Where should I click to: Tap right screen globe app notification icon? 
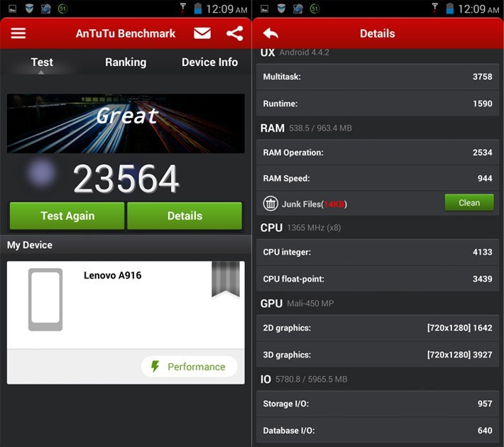coord(298,9)
